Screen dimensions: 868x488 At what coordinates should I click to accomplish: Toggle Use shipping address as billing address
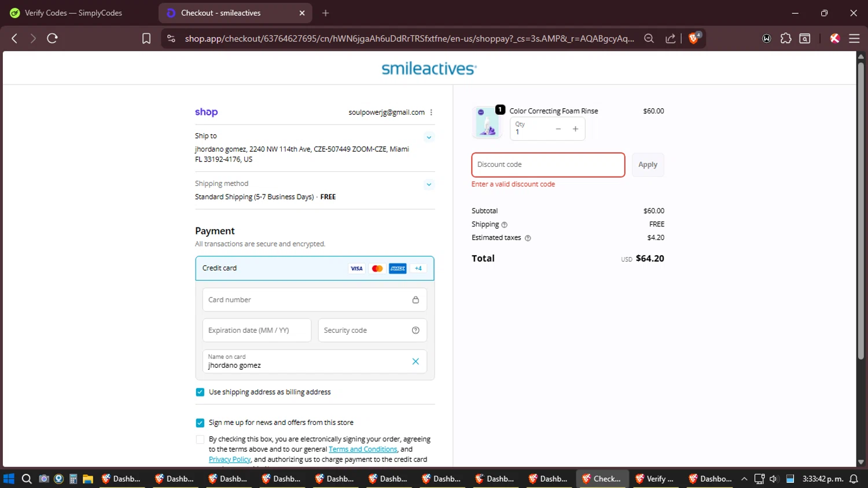(x=200, y=392)
